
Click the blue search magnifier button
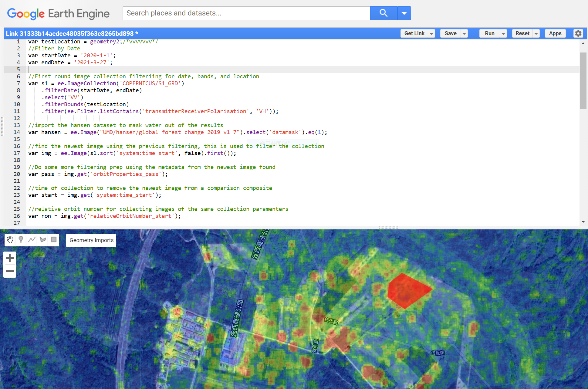pyautogui.click(x=384, y=13)
